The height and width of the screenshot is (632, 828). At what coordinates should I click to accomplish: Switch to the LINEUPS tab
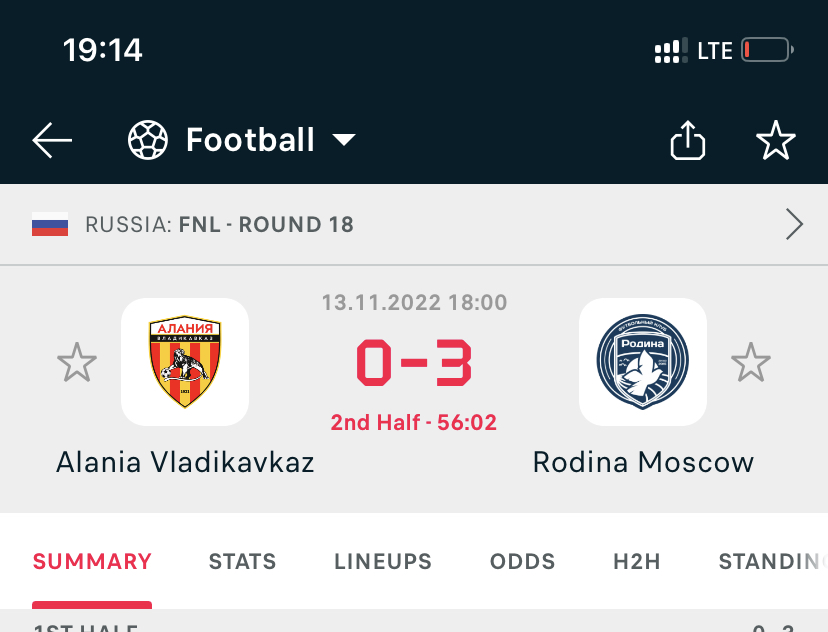click(383, 562)
